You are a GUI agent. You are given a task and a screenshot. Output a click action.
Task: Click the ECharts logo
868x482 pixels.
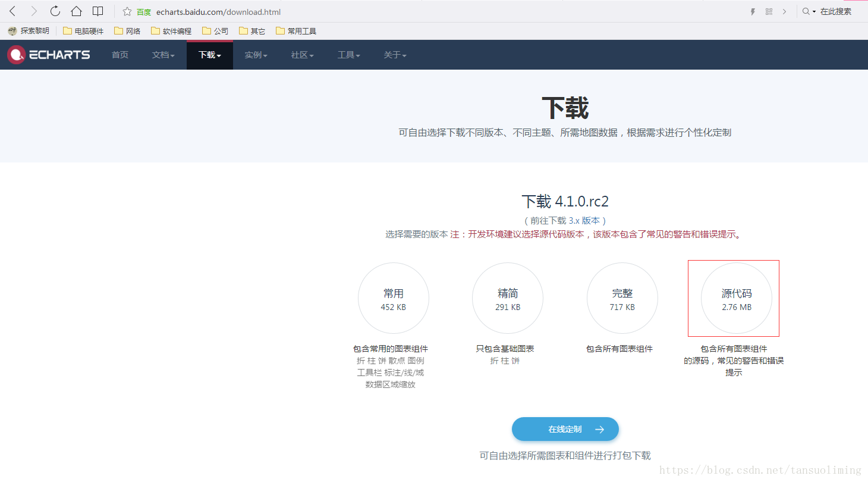coord(49,55)
